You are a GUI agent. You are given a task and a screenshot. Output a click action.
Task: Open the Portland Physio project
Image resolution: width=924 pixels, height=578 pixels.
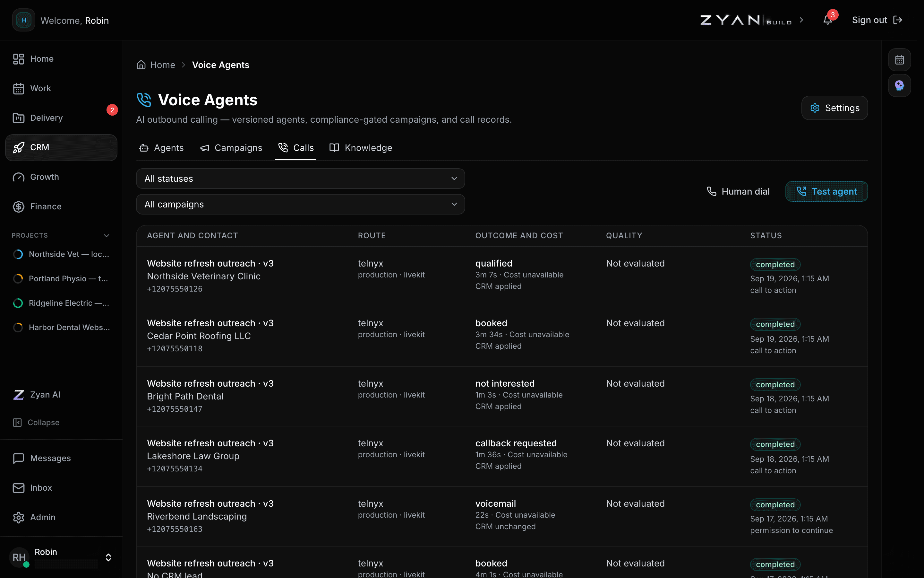click(x=61, y=279)
